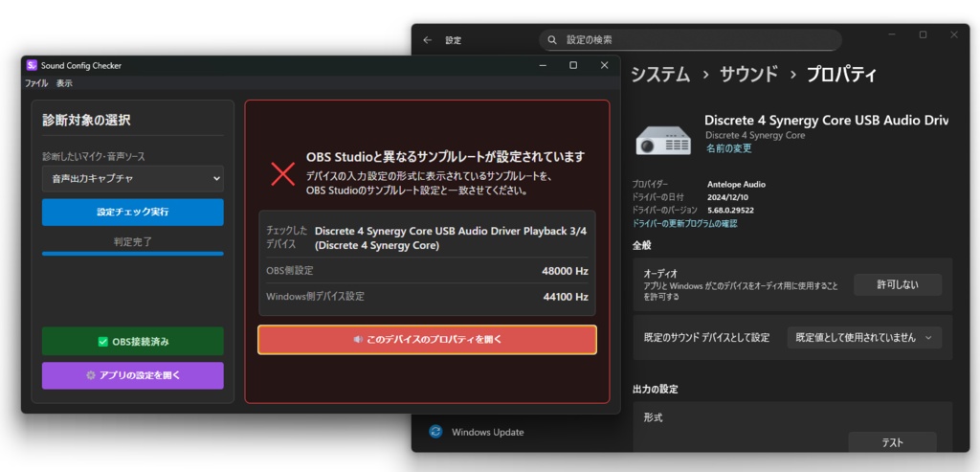
Task: Click the 設定の検索 search field
Action: tap(691, 40)
